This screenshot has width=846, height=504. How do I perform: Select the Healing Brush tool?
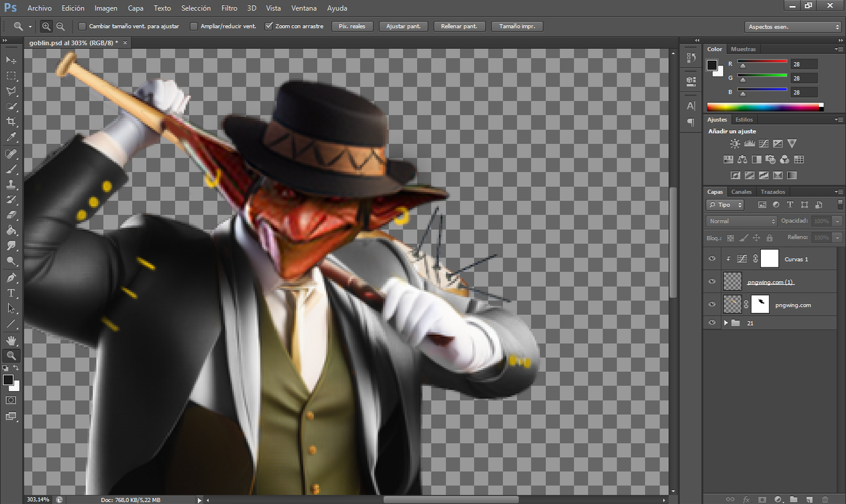click(x=11, y=154)
